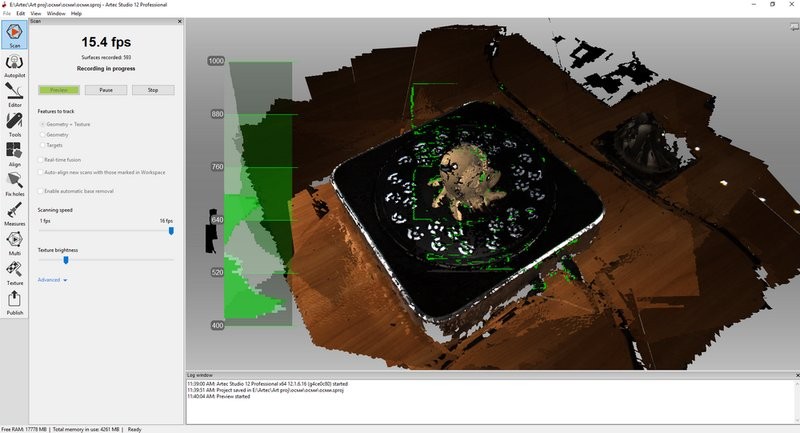Click the Texture brightness slider handle

coord(66,260)
